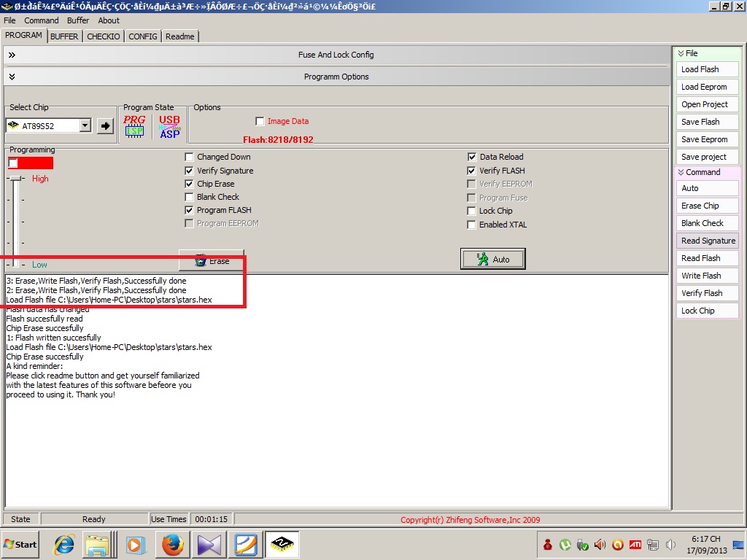Open the Buffer menu
The height and width of the screenshot is (560, 747).
[77, 20]
